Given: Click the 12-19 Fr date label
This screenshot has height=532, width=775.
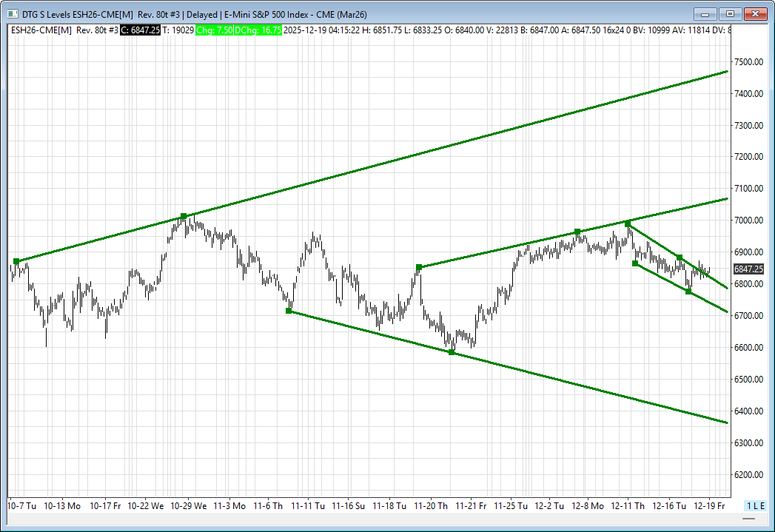Looking at the screenshot, I should tap(709, 506).
